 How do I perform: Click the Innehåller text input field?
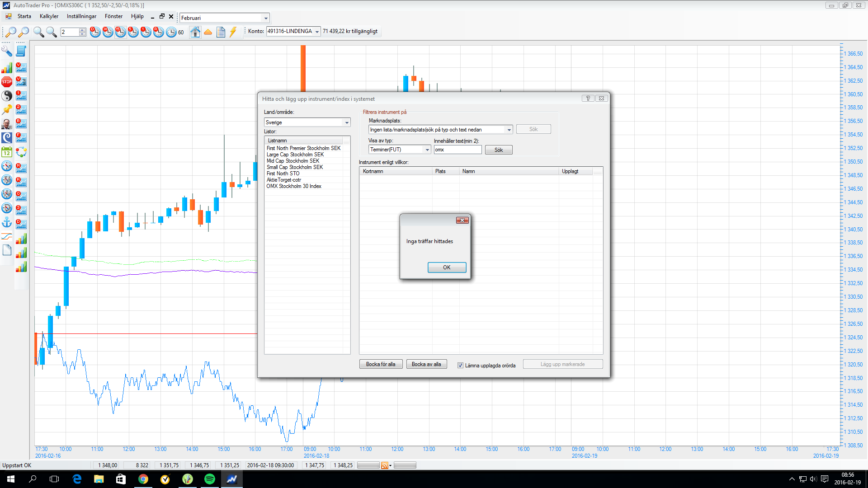458,150
